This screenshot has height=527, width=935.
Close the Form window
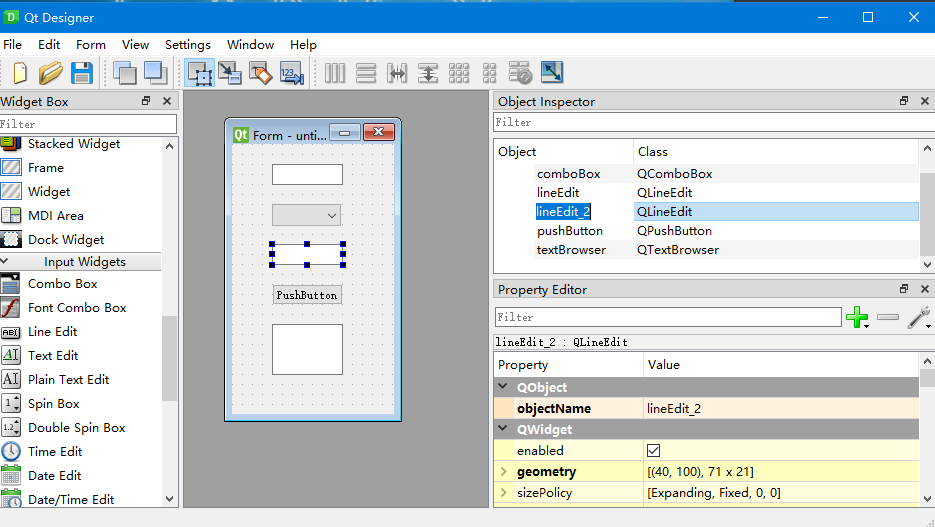click(379, 132)
